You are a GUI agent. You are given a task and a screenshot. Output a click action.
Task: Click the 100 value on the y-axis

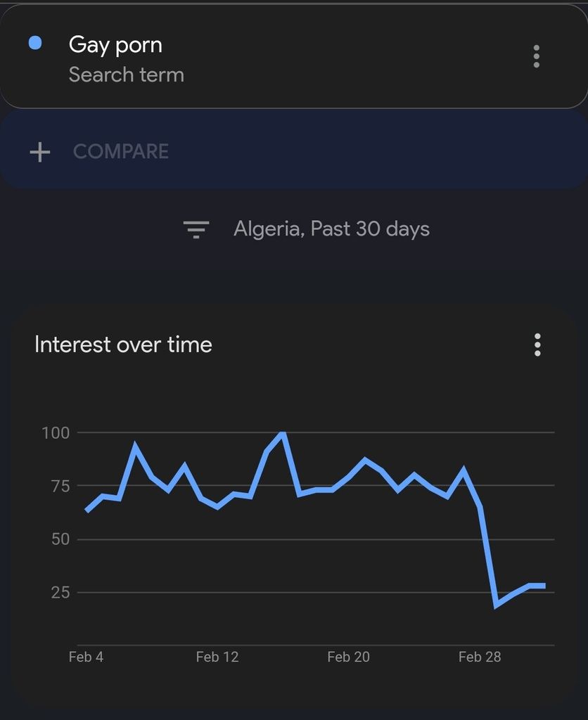56,432
